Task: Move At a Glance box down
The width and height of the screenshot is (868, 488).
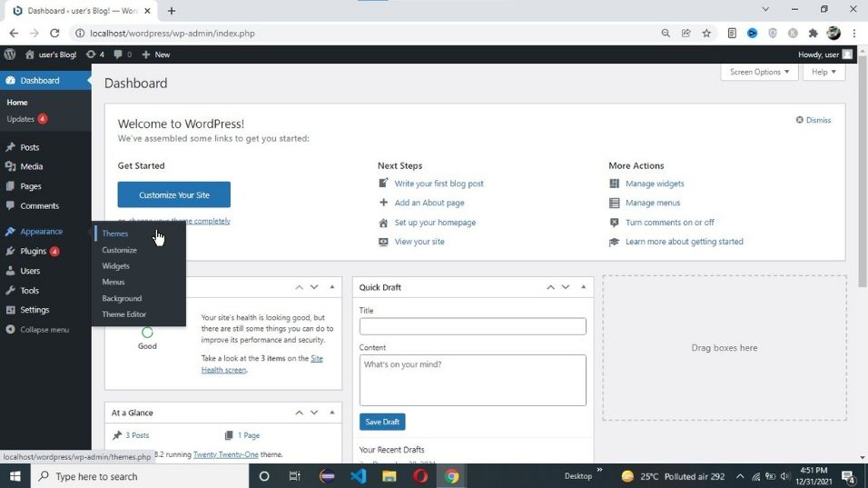Action: tap(314, 413)
